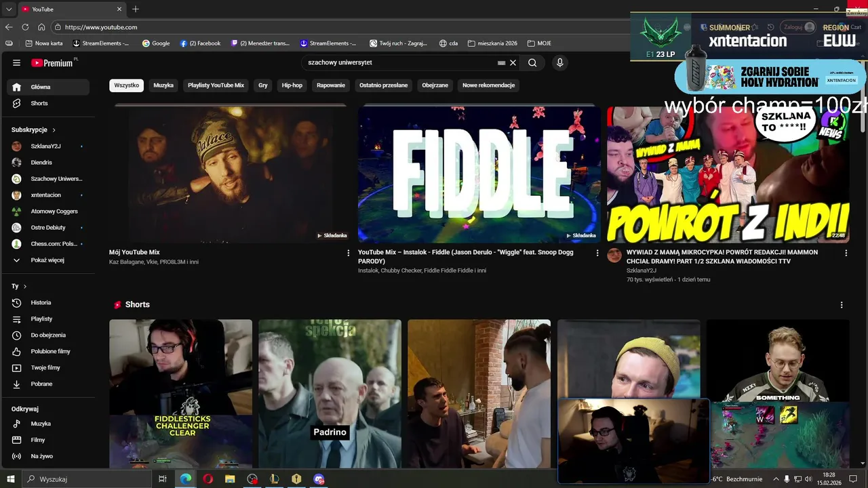Open Szachowy Uniwers... subscription channel
Viewport: 868px width, 488px height.
click(x=48, y=178)
